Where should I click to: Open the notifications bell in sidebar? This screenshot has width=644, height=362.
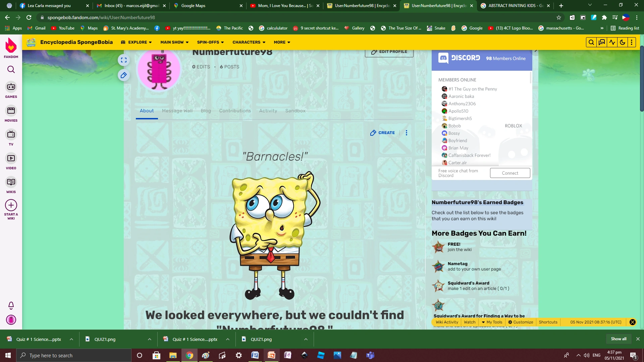pyautogui.click(x=11, y=305)
